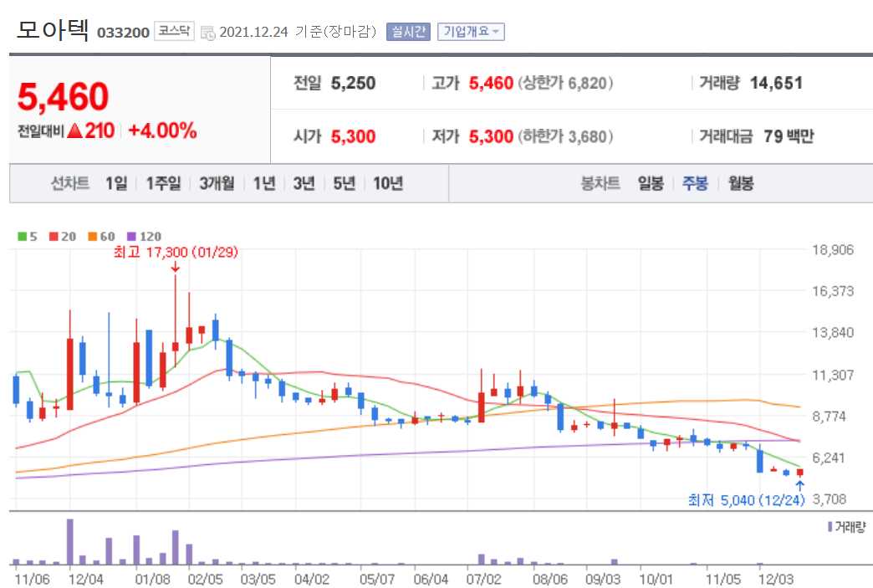Viewport: 873px width, 588px height.
Task: Select the 1년 chart period
Action: coord(262,183)
